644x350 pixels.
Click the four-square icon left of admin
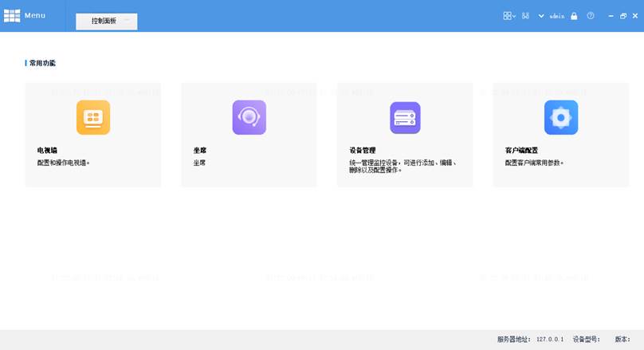[526, 16]
